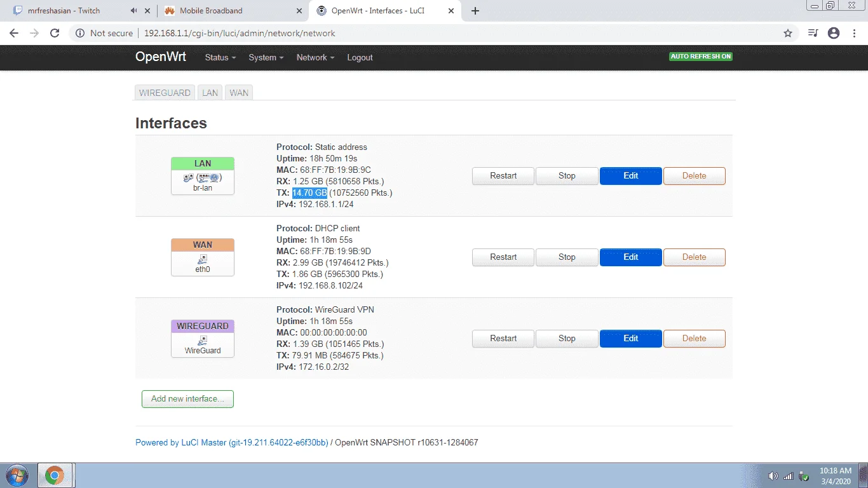Click the WireGuard interface icon
Viewport: 868px width, 488px height.
coord(203,339)
